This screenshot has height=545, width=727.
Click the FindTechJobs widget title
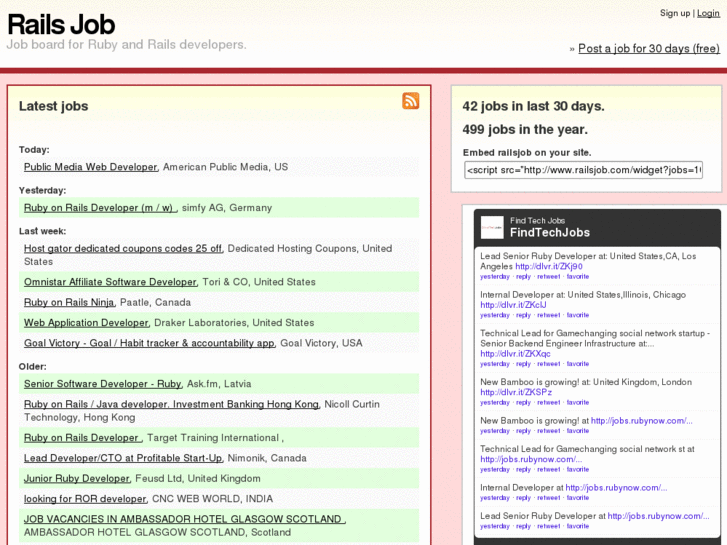click(550, 232)
